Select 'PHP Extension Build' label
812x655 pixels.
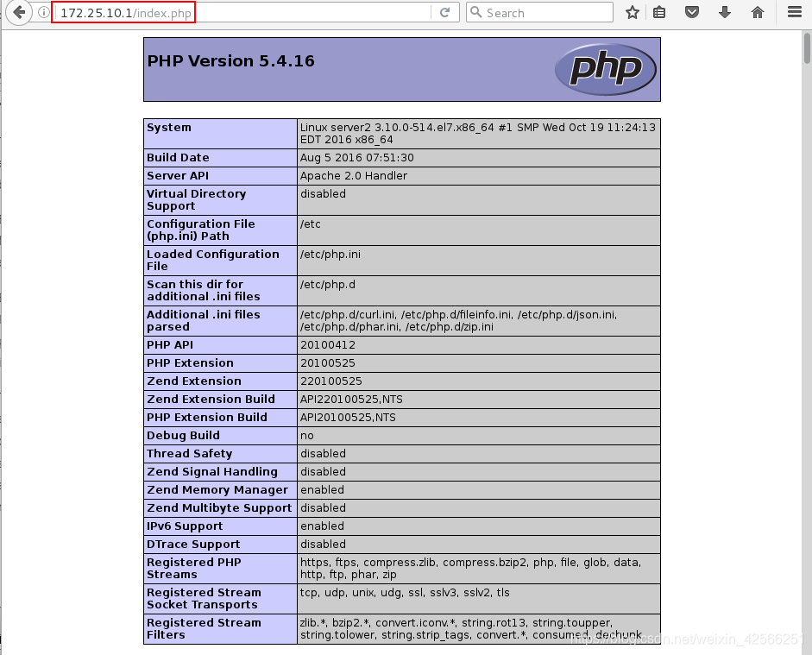click(x=207, y=418)
